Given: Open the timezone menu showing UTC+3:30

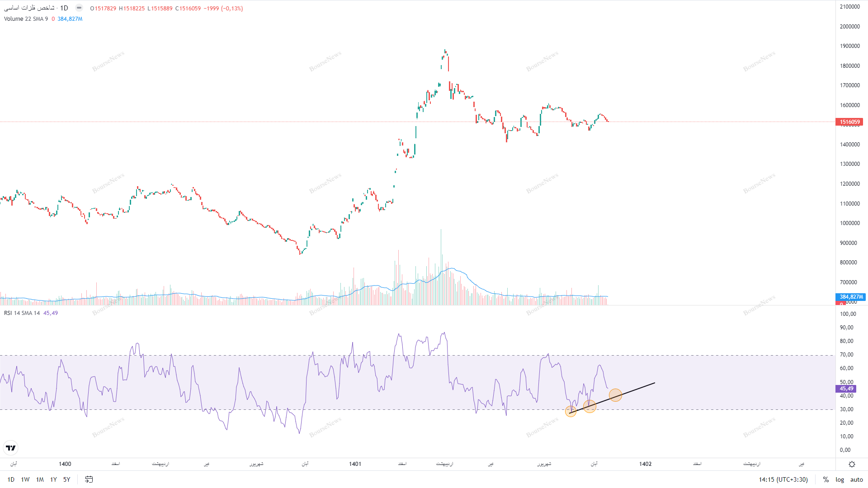Looking at the screenshot, I should click(x=783, y=479).
